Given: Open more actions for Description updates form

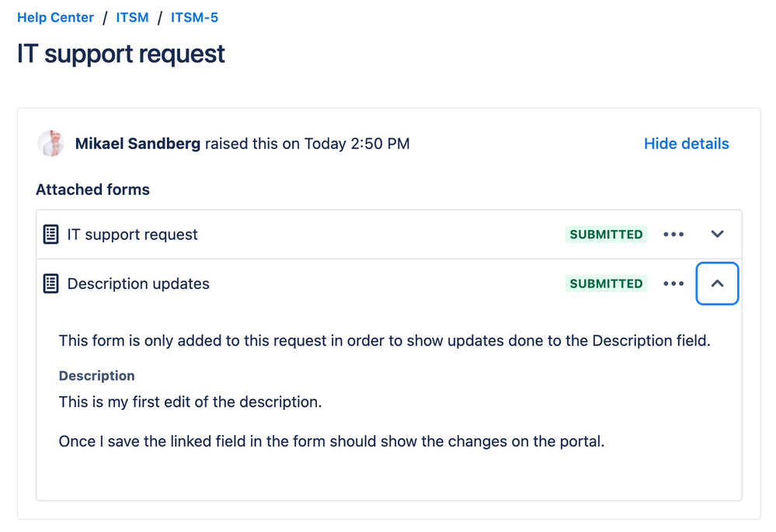Looking at the screenshot, I should (673, 283).
